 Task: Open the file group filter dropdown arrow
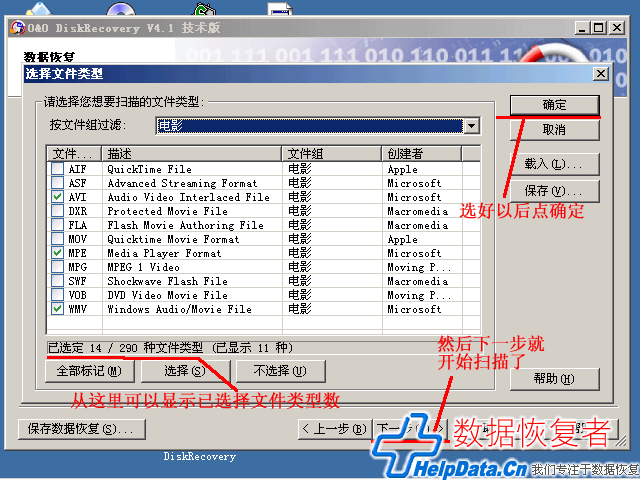pos(471,126)
